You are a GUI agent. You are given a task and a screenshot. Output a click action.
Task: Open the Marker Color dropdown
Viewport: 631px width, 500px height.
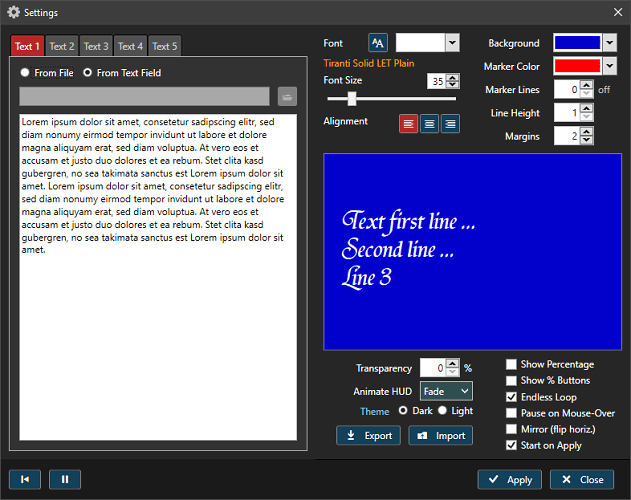pyautogui.click(x=610, y=66)
